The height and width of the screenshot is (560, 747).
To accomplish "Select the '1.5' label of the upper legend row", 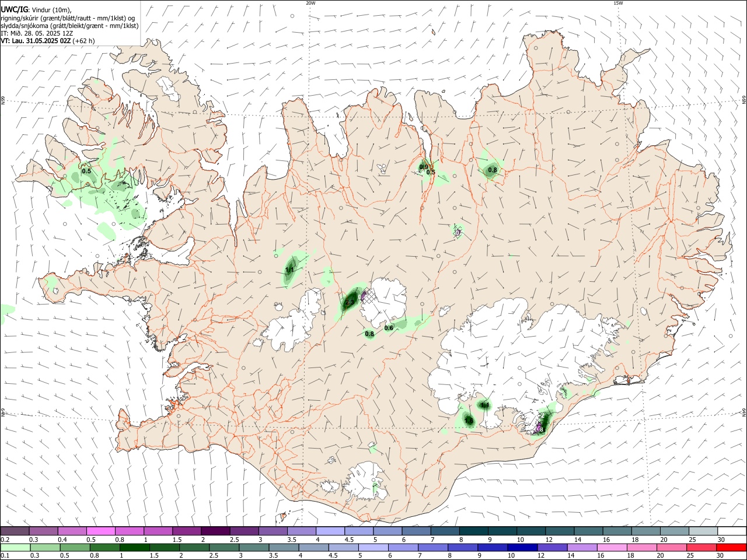I will coord(177,540).
